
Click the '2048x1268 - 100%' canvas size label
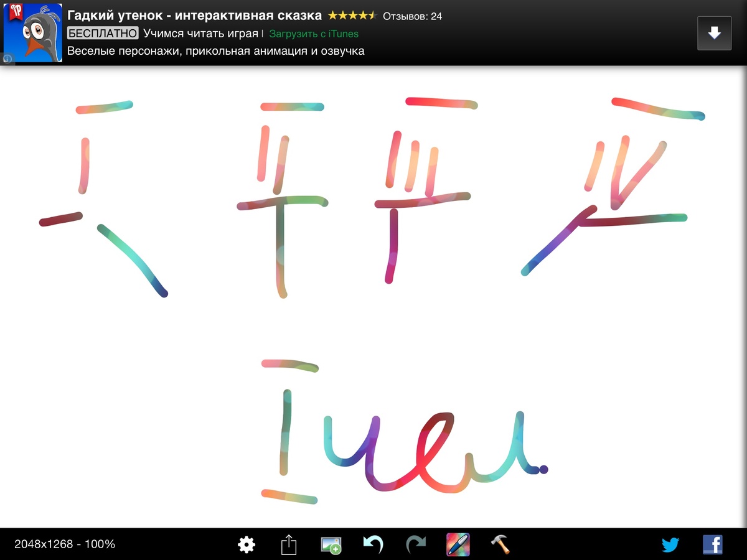[x=65, y=544]
